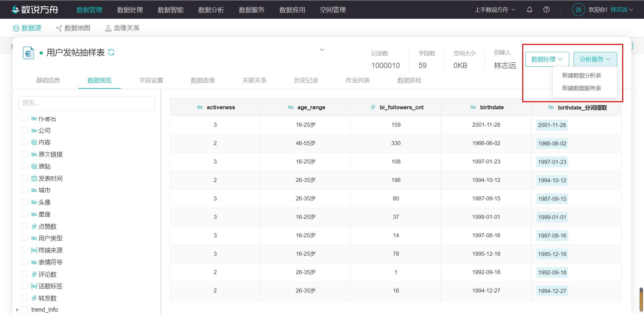Open the 数据处理 top menu

pyautogui.click(x=130, y=10)
